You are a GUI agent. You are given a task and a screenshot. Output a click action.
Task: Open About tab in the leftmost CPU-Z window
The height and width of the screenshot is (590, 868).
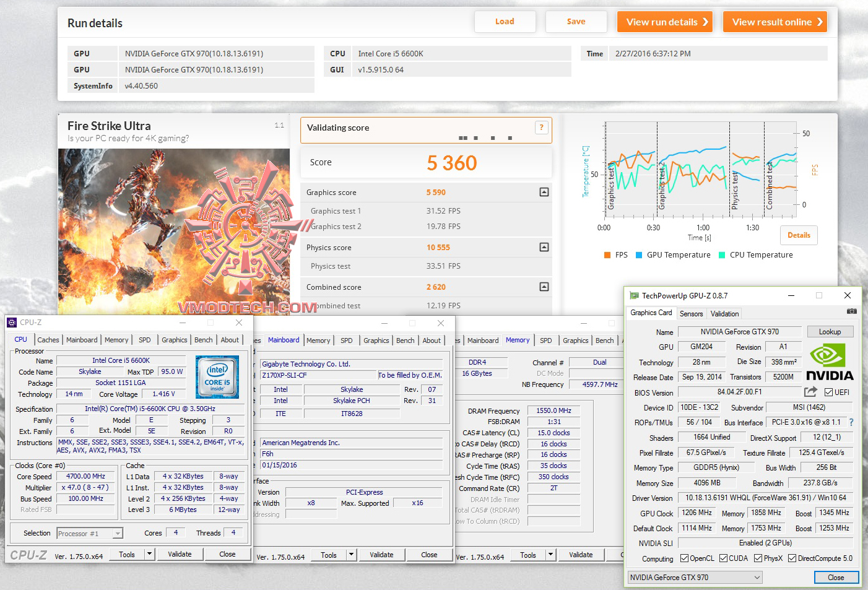[230, 340]
